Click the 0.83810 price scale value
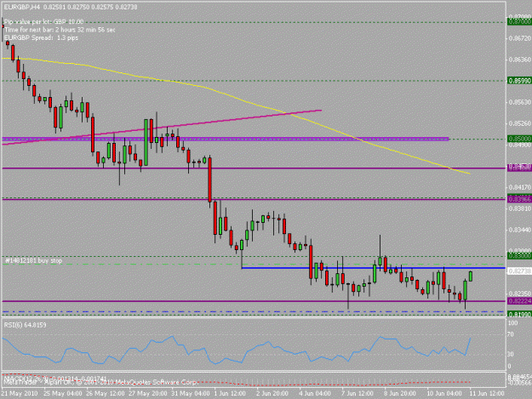 (x=519, y=208)
